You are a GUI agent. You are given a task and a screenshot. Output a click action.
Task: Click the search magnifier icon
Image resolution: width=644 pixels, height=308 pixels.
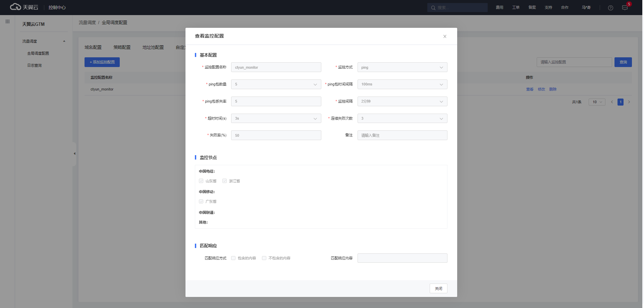click(433, 8)
